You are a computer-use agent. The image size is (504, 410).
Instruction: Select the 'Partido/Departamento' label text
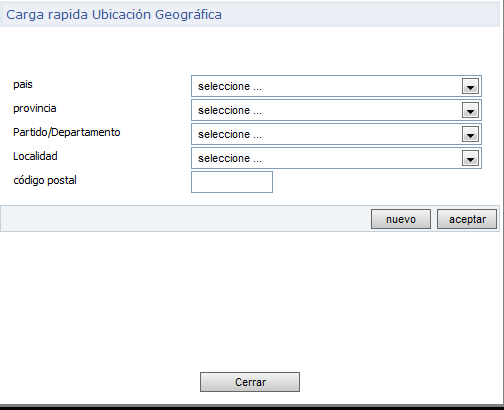[67, 132]
